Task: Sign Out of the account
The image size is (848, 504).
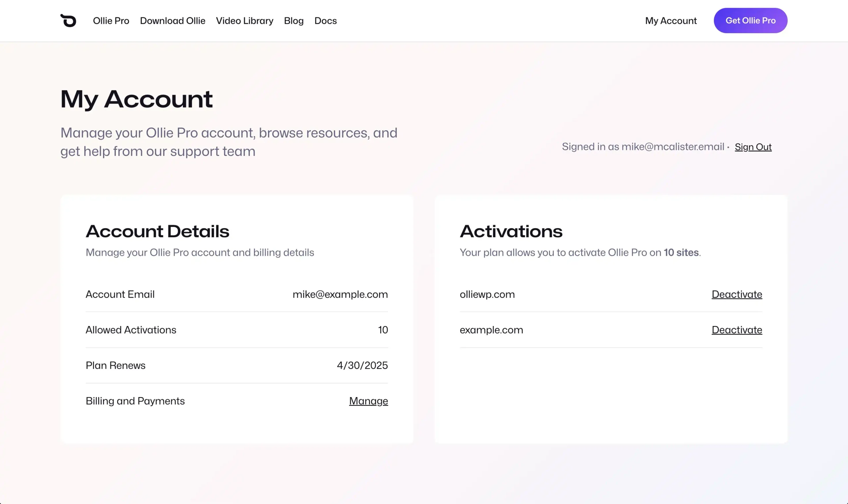Action: [x=753, y=147]
